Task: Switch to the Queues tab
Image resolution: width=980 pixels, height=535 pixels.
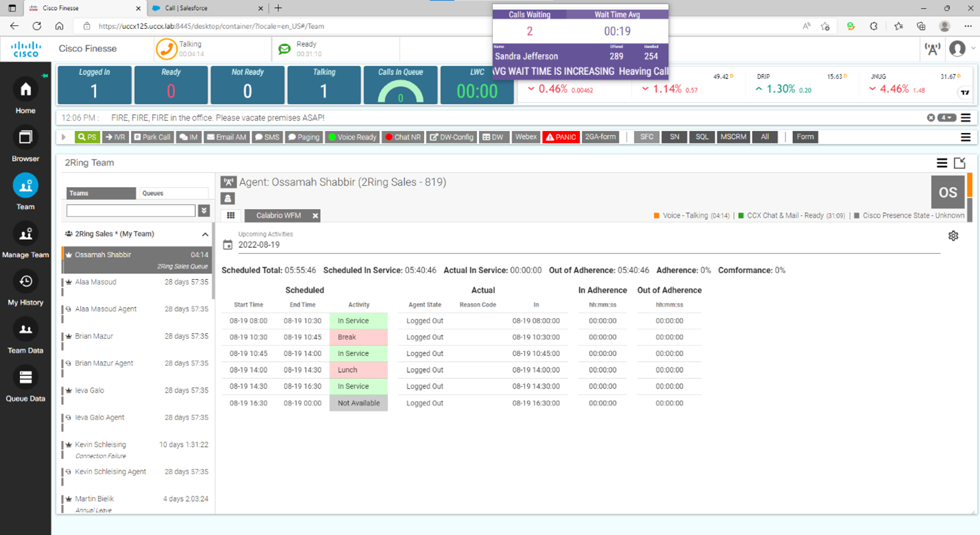Action: [173, 193]
